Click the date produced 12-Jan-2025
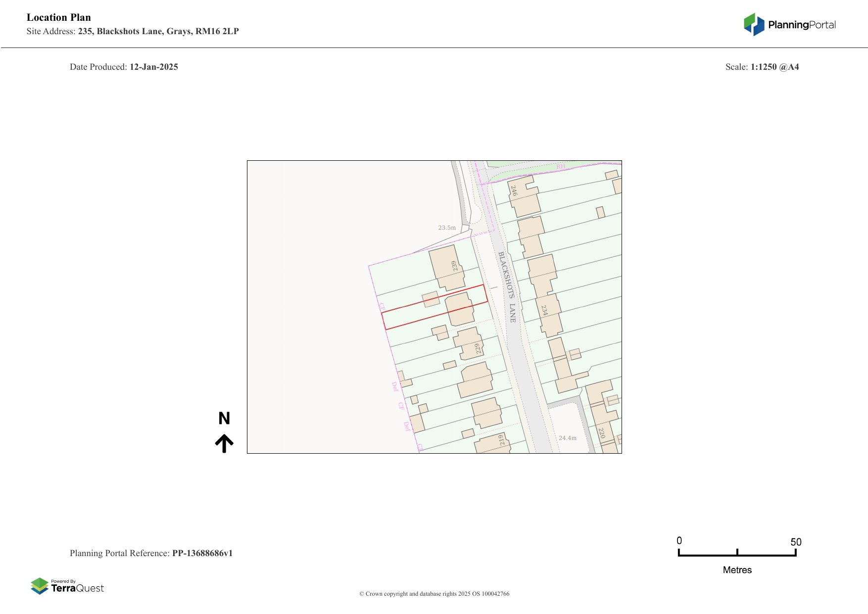The height and width of the screenshot is (614, 868). click(x=153, y=67)
